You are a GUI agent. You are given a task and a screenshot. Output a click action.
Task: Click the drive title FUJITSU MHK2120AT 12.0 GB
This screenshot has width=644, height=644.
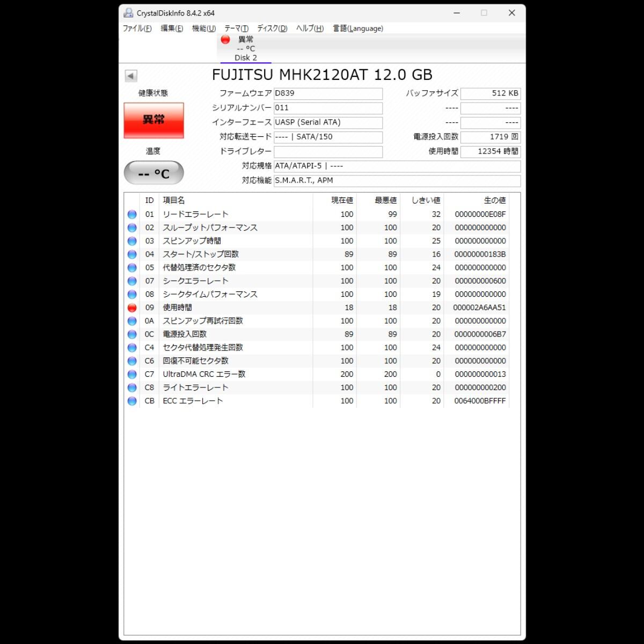(x=322, y=75)
